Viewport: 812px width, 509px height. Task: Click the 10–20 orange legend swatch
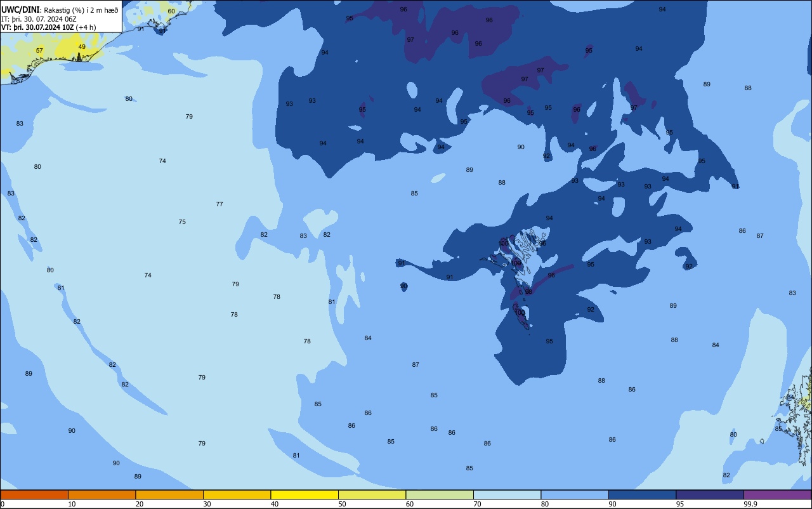[x=101, y=494]
